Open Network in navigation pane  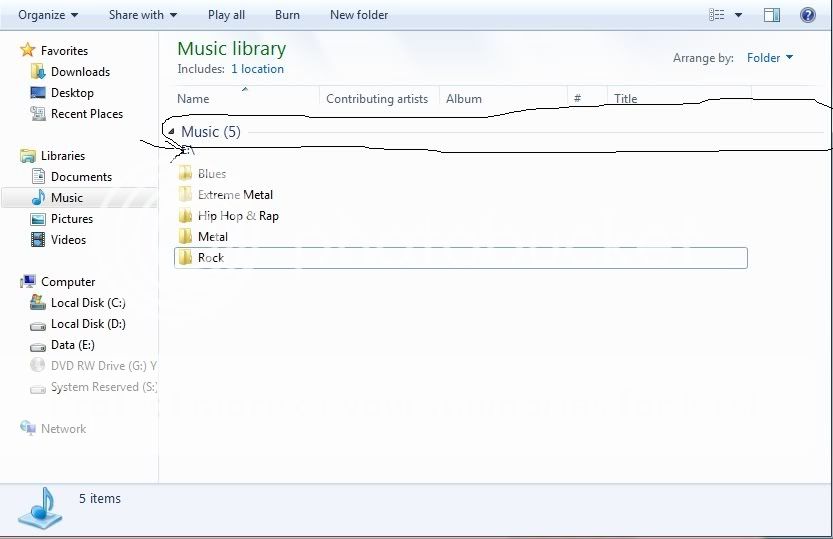[x=63, y=429]
